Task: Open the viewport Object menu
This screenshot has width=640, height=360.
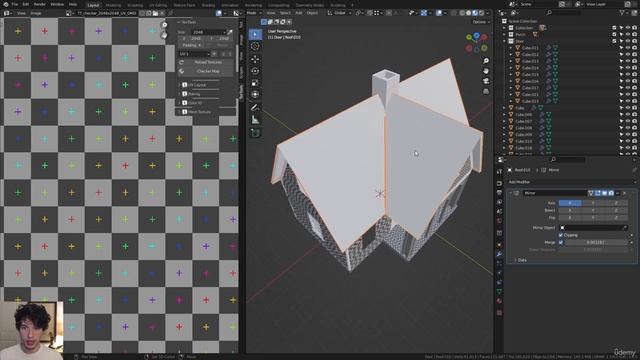Action: click(x=312, y=13)
